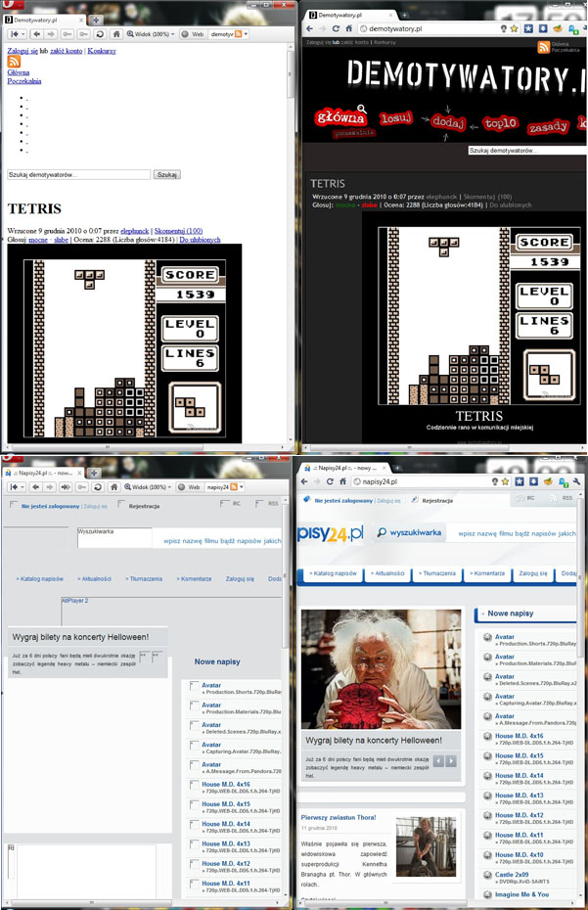Viewport: 588px width, 910px height.
Task: Click fast forward button in Napisy24 Opera toolbar
Action: [x=65, y=487]
